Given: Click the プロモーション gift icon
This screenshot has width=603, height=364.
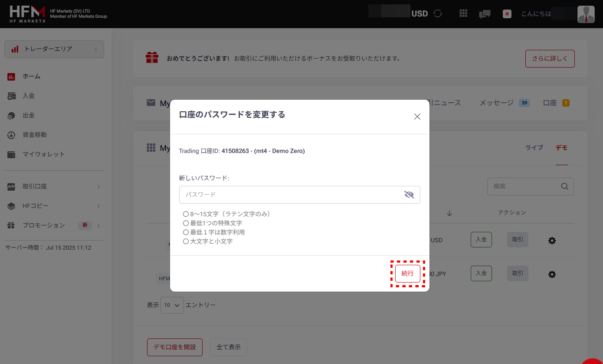Looking at the screenshot, I should (12, 225).
